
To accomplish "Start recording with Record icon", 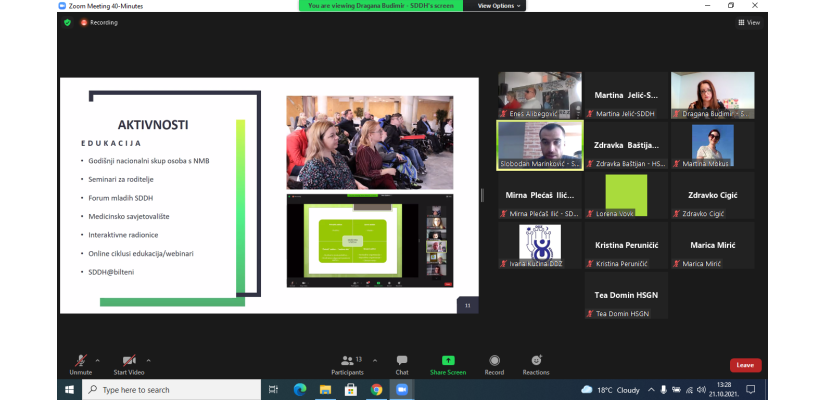I will [x=494, y=361].
